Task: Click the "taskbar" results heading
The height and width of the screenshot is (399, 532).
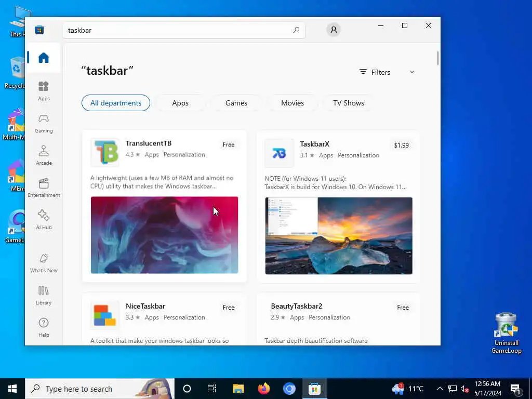Action: pyautogui.click(x=107, y=71)
